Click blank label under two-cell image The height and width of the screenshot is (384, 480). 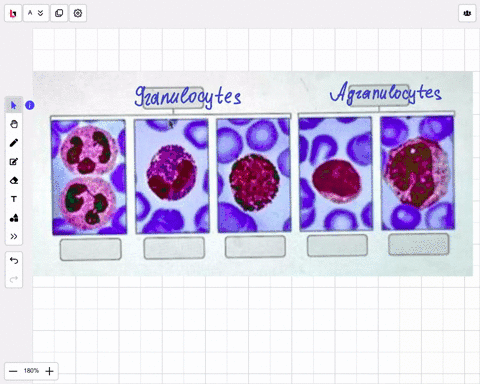tap(91, 249)
